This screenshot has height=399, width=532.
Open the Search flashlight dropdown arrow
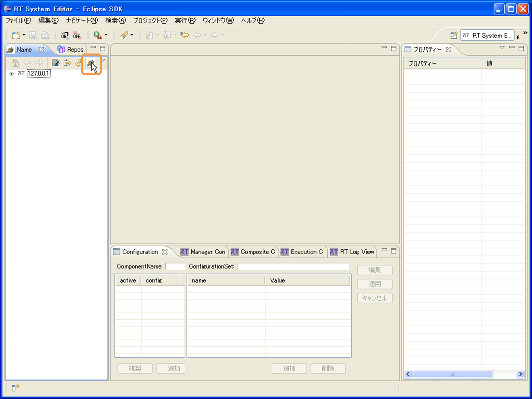(x=132, y=35)
